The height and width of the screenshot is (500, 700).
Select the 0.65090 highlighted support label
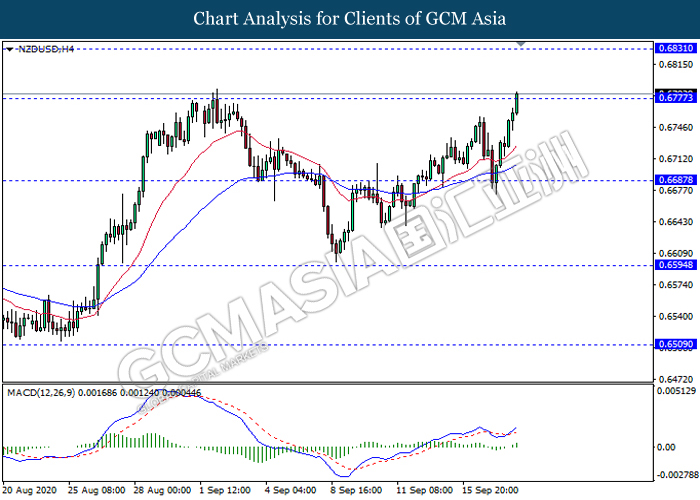coord(676,344)
